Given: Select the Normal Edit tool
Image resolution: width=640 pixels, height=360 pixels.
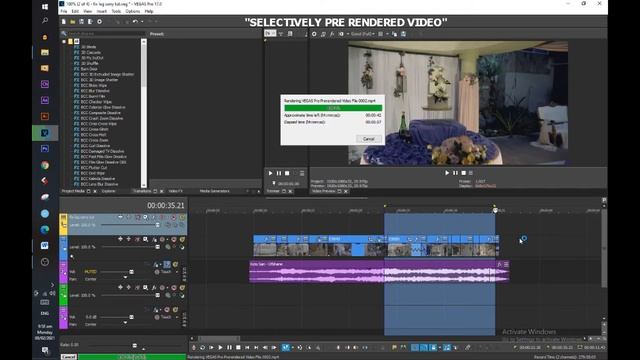Looking at the screenshot, I should (286, 348).
